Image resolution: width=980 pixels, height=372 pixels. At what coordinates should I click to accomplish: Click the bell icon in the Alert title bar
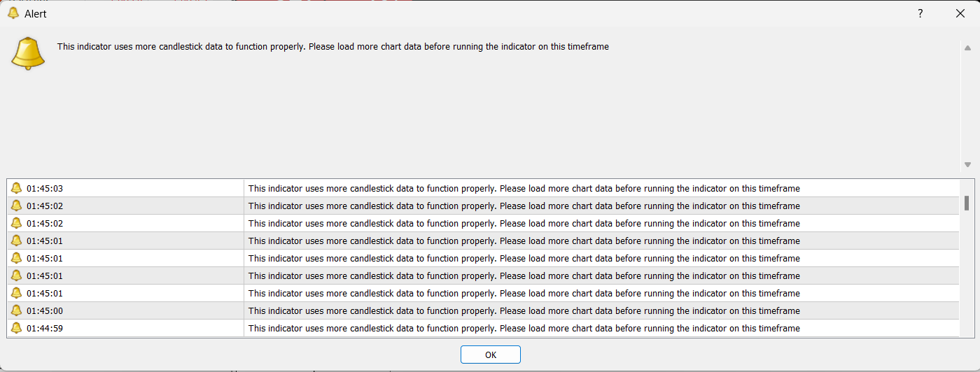[13, 13]
